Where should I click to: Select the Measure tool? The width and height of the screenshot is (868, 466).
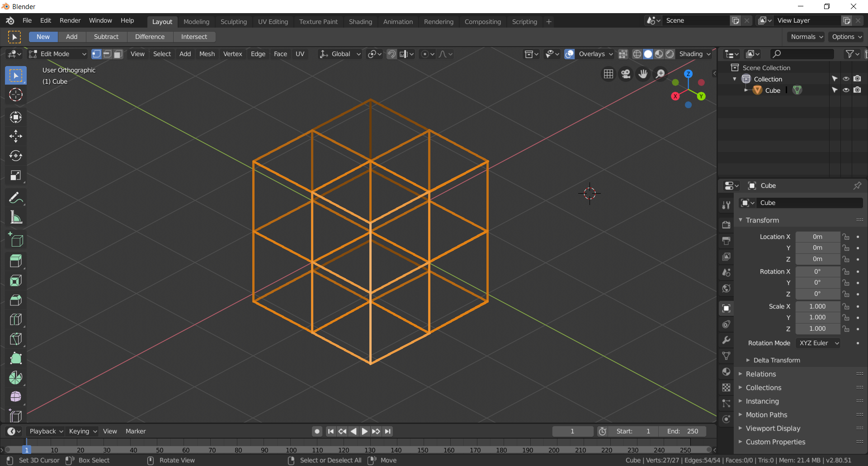16,217
